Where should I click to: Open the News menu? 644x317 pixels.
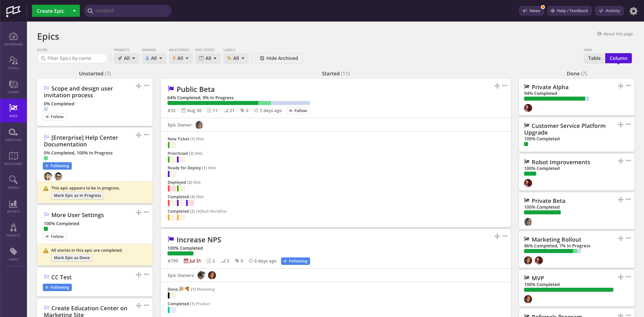[531, 11]
